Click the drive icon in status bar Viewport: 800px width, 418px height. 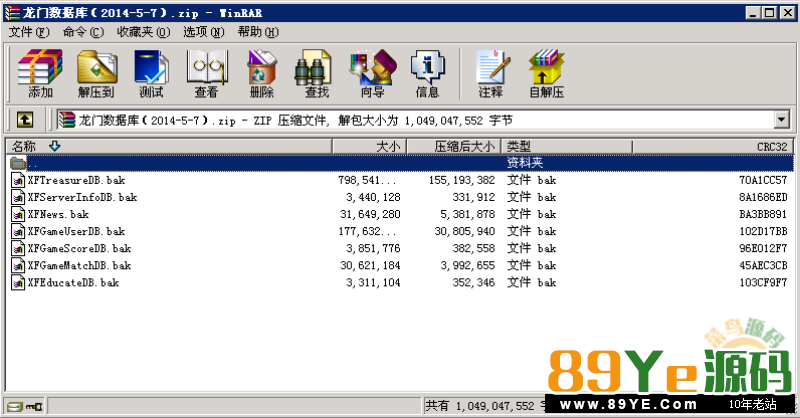pyautogui.click(x=14, y=407)
